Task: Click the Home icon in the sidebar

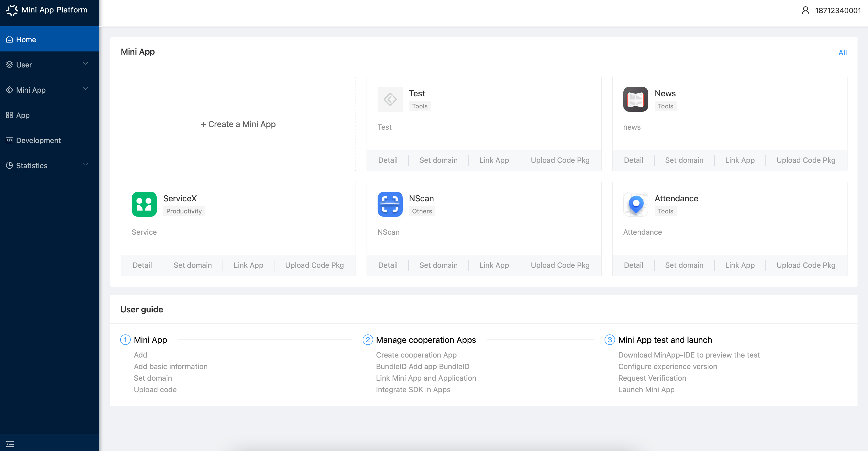Action: (9, 39)
